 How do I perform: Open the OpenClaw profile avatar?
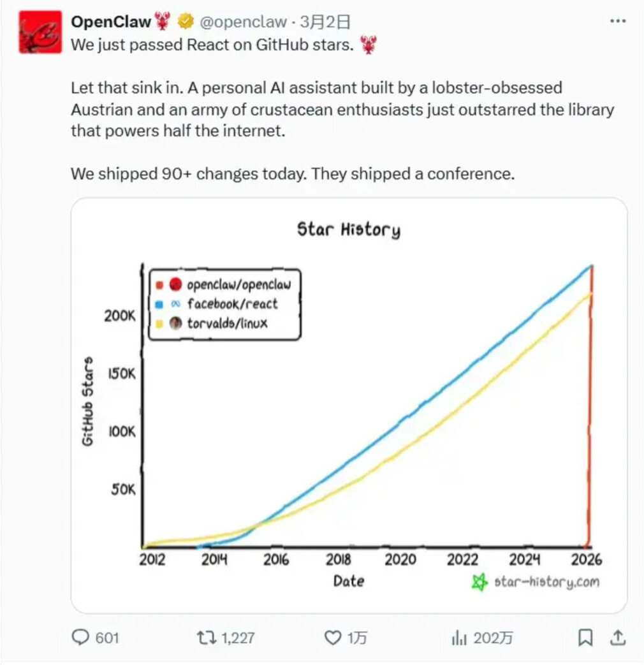click(x=40, y=33)
